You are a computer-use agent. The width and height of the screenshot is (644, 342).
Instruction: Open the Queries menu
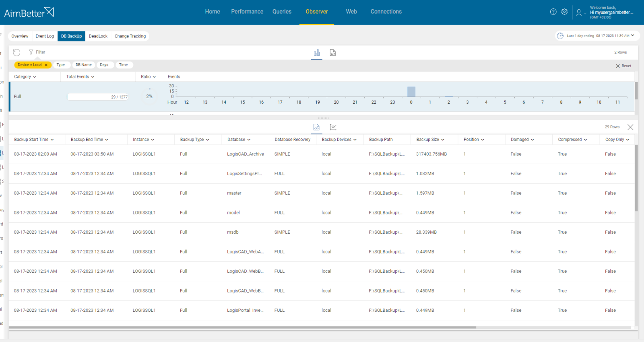pos(282,12)
